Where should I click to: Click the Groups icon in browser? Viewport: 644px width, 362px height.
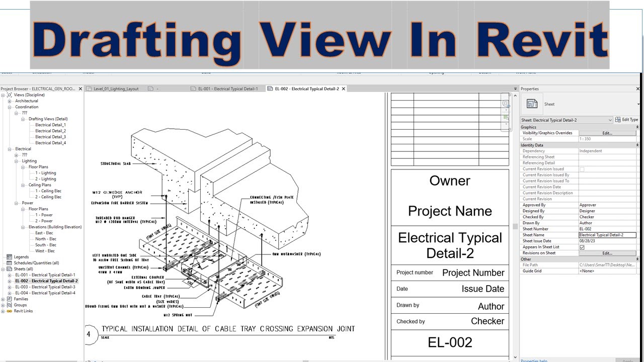[x=10, y=305]
